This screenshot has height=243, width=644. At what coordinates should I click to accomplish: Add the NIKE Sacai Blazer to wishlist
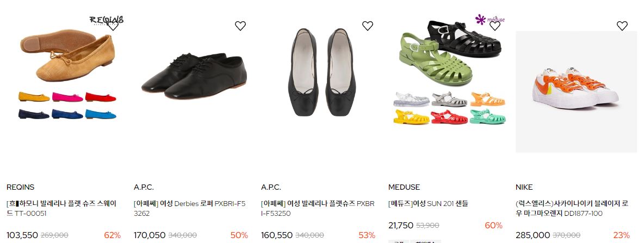[622, 26]
